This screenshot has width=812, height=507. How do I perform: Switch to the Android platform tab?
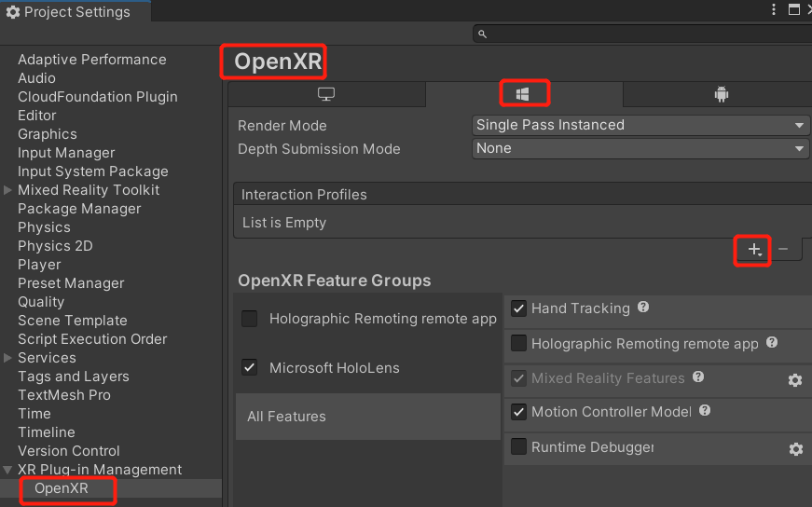point(721,94)
